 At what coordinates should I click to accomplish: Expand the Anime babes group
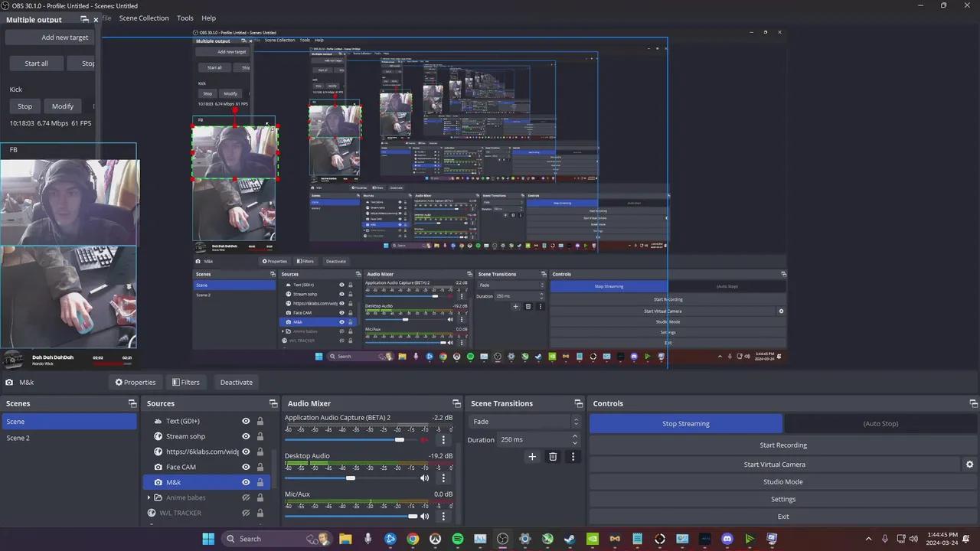pos(149,497)
